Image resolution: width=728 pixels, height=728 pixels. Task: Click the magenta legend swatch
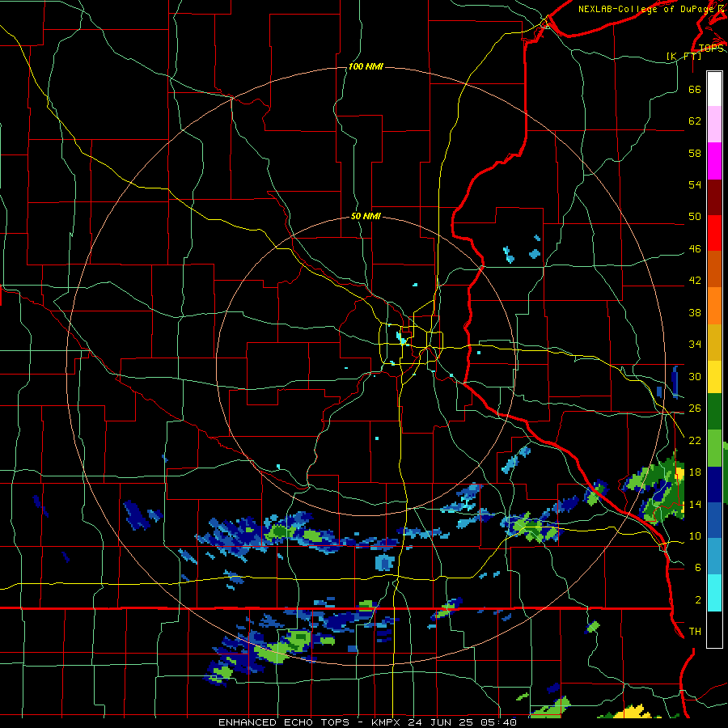(714, 161)
